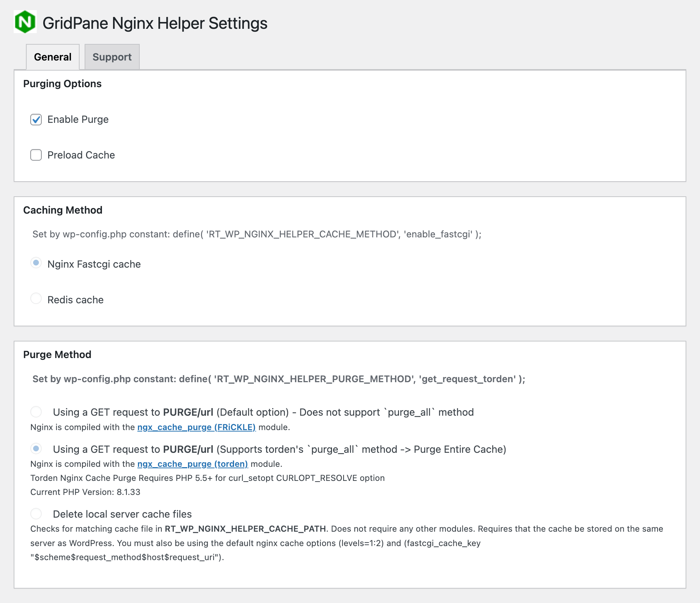Click the green Nginx logo icon

coord(25,22)
